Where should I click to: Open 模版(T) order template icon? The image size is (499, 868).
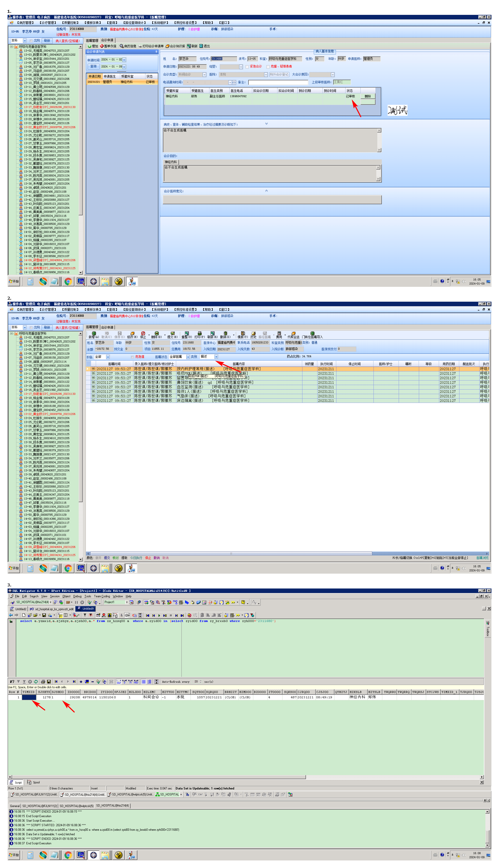243,333
